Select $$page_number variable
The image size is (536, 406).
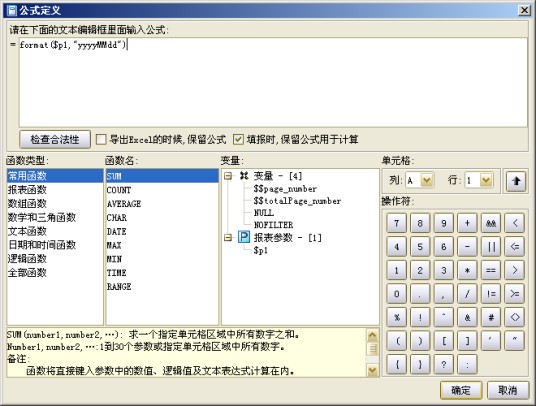(x=285, y=189)
